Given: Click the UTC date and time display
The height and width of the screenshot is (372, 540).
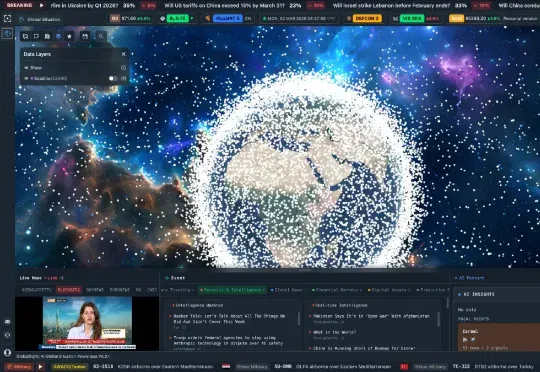Looking at the screenshot, I should pos(298,18).
